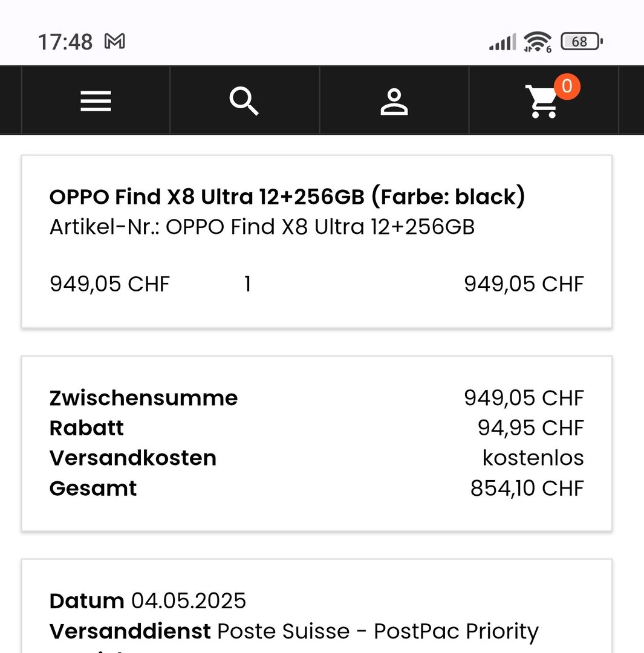Tap the unit price 949,05 CHF

(109, 284)
